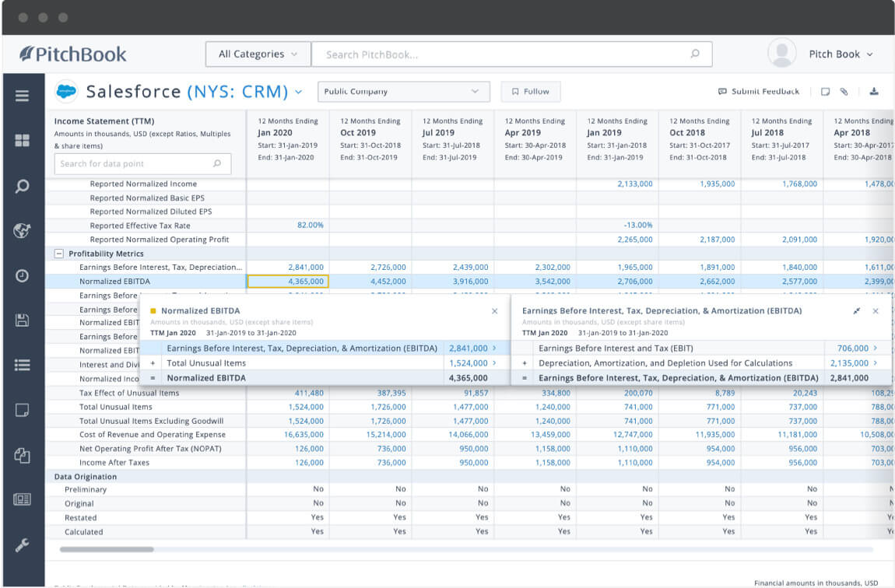Viewport: 895px width, 588px height.
Task: Open the Salesforce NYS: CRM ticker dropdown
Action: click(x=298, y=91)
